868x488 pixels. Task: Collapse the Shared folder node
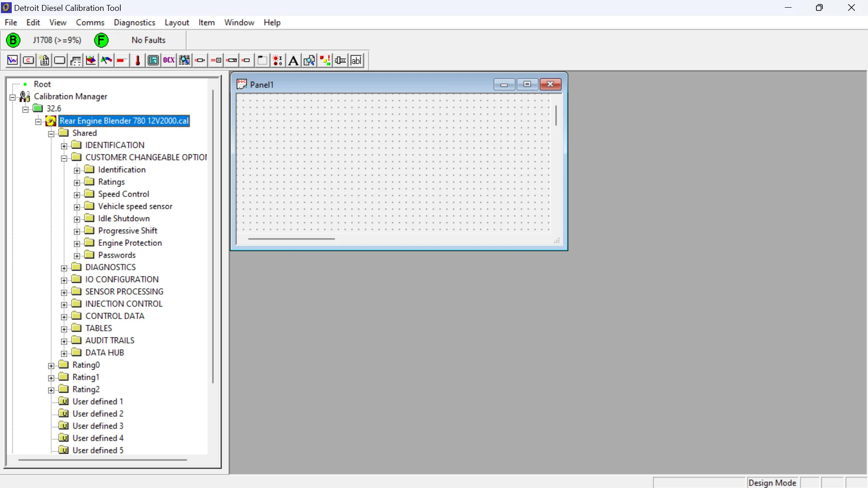tap(51, 133)
